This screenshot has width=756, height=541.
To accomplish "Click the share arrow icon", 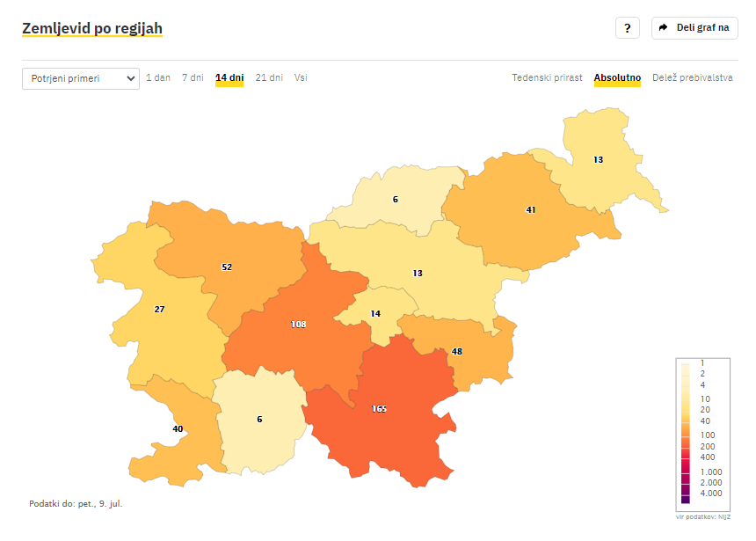I will click(x=664, y=27).
